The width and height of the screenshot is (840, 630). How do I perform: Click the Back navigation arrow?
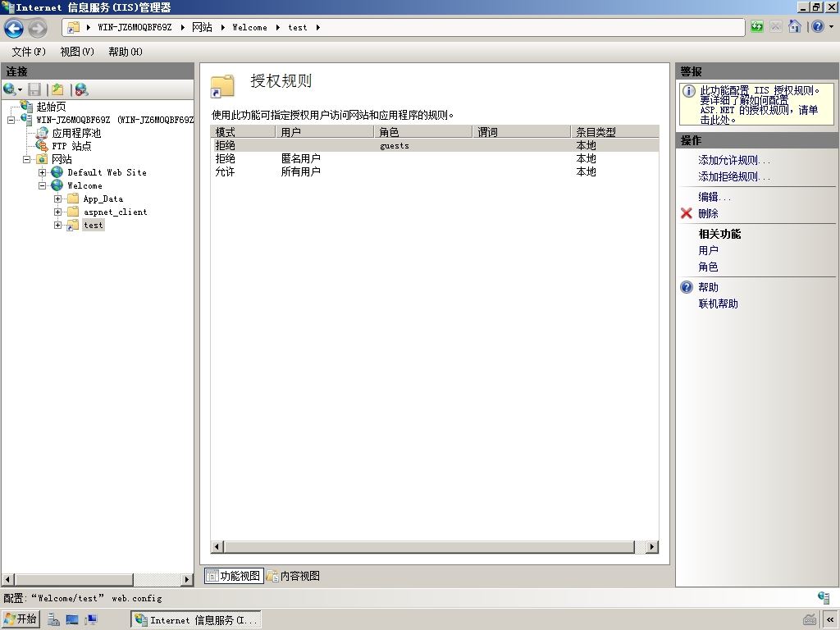14,28
